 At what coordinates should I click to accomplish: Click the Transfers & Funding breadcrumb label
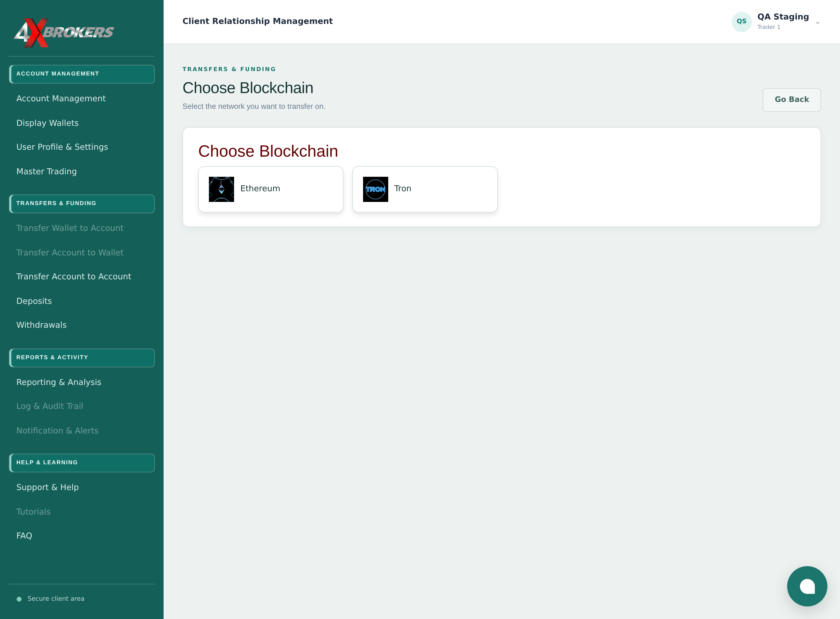coord(229,69)
